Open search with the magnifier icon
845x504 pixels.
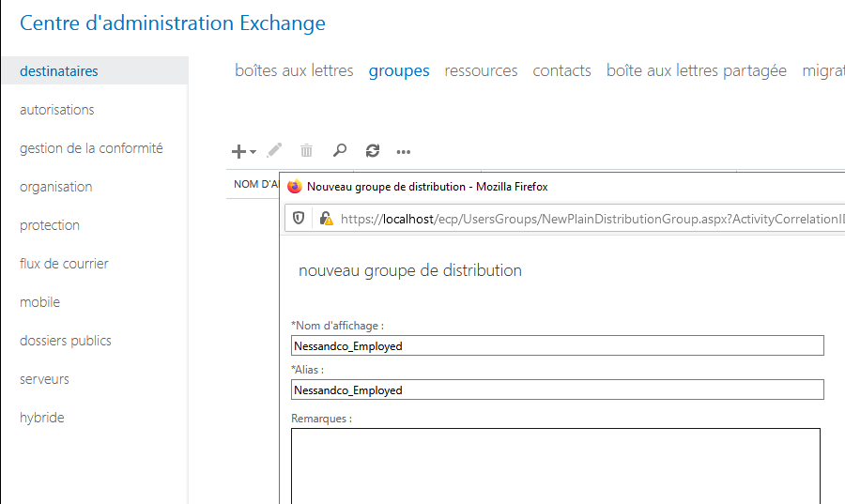[340, 150]
